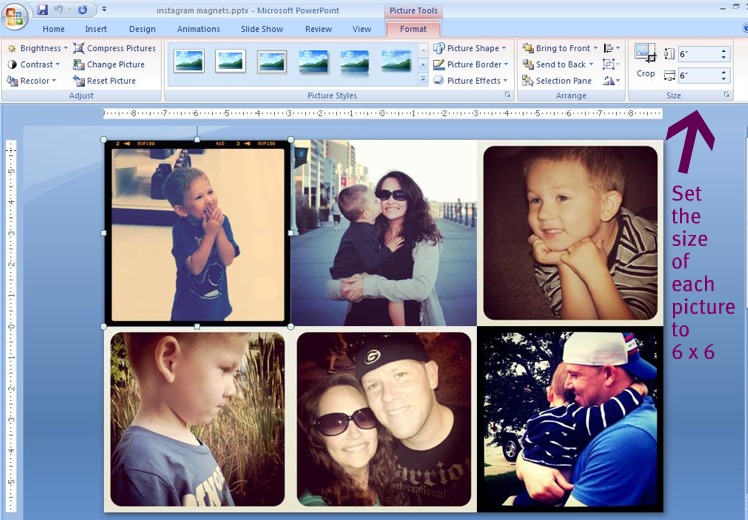Image resolution: width=748 pixels, height=520 pixels.
Task: Select the photo of man hugging child
Action: tap(571, 419)
